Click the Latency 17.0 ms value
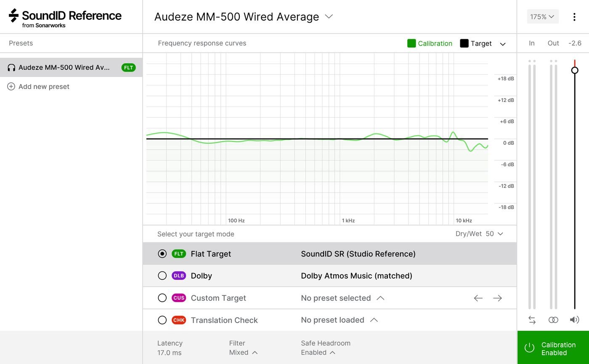Viewport: 589px width, 364px height. point(170,353)
